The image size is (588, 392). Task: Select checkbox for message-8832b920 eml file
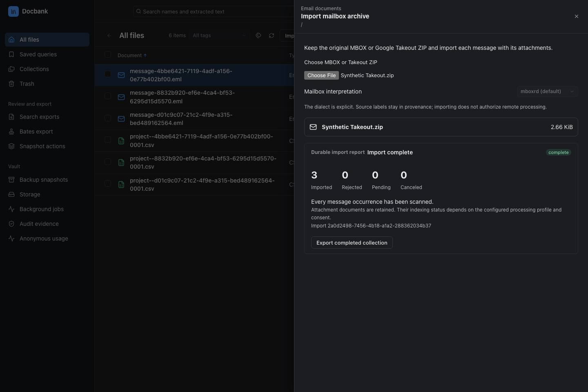[x=108, y=96]
